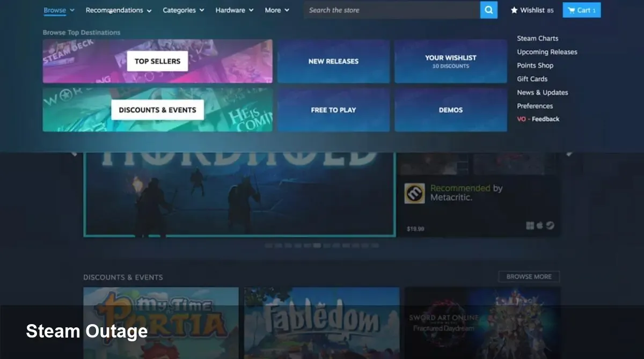Select the Apple platform icon on the game
Screen dimensions: 644x359
(540, 225)
